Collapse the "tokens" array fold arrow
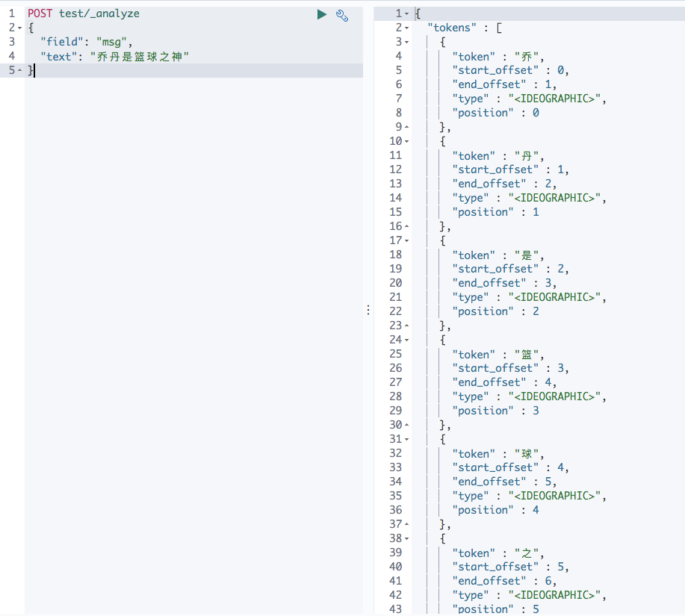This screenshot has height=616, width=685. click(x=406, y=28)
